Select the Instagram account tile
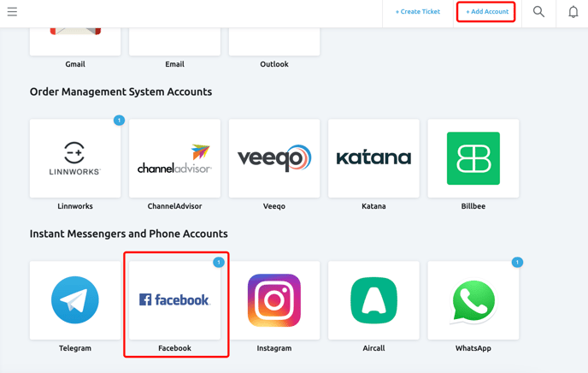 [274, 301]
